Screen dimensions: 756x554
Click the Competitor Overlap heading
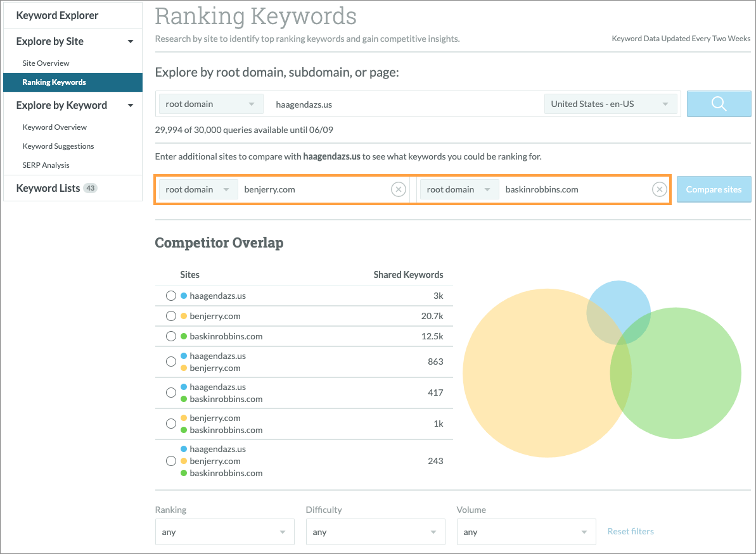pos(219,242)
